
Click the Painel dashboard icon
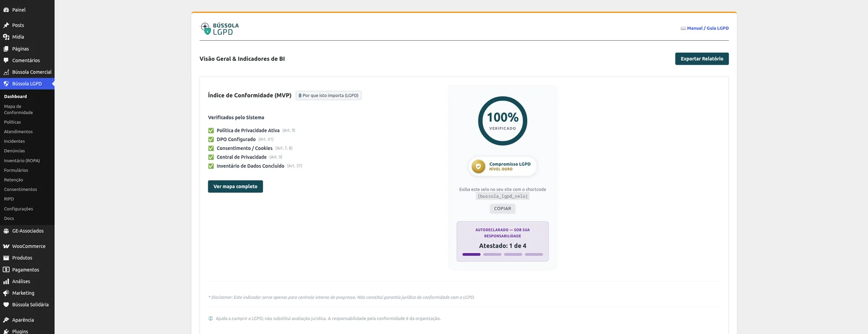pyautogui.click(x=6, y=10)
